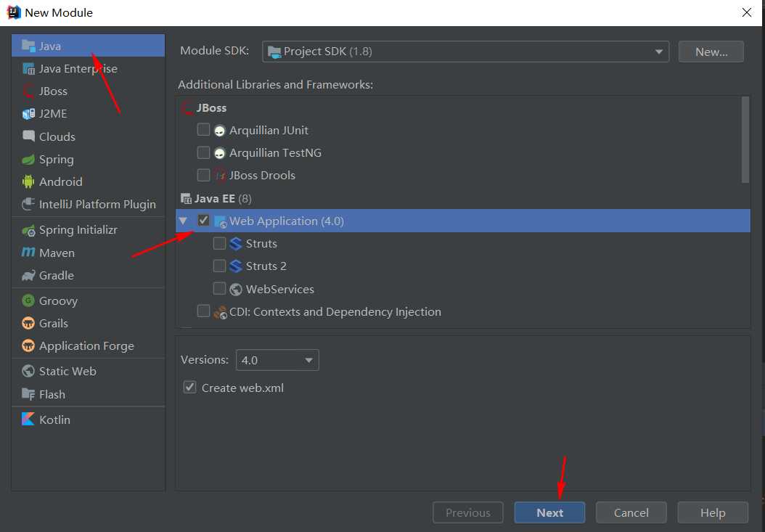Click the Arquillian JUnit alien icon
This screenshot has width=765, height=532.
pyautogui.click(x=219, y=131)
